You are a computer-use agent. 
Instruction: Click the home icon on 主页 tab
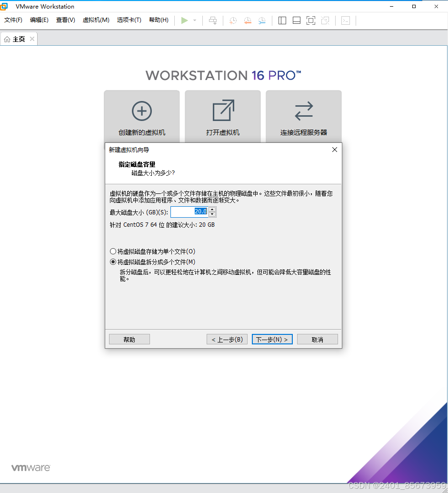coord(7,40)
